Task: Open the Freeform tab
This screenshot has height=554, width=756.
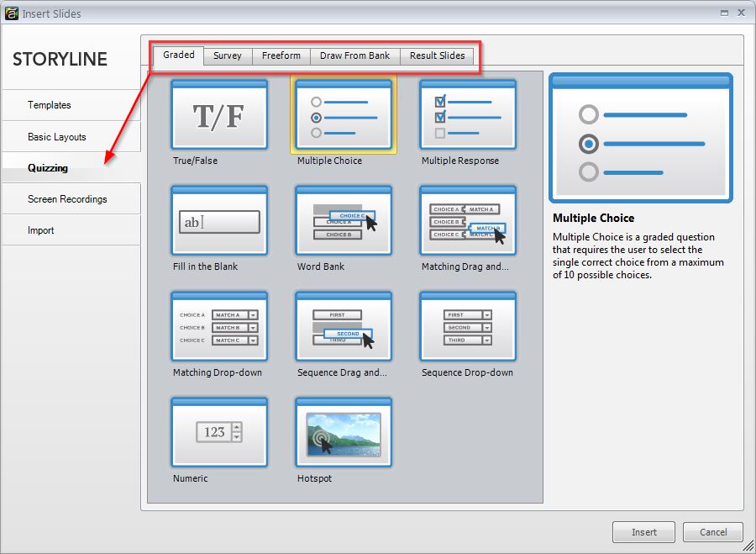Action: 281,55
